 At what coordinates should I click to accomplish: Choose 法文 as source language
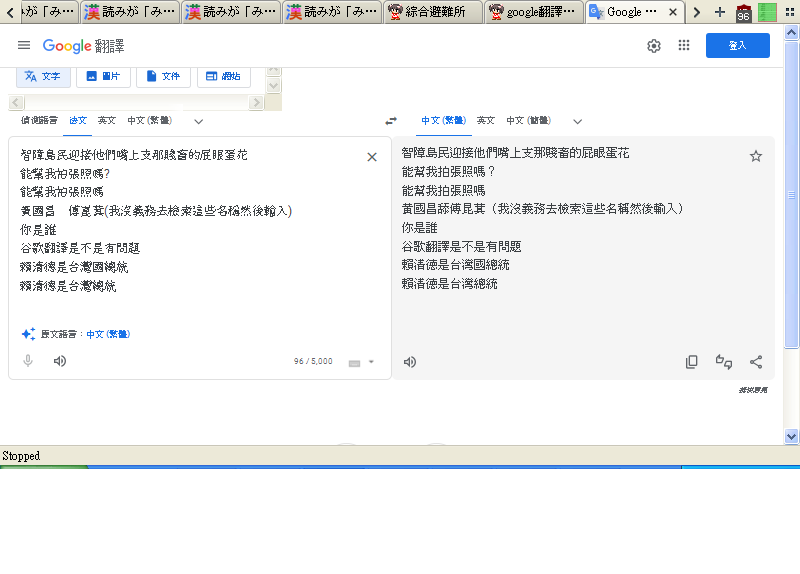[x=78, y=120]
